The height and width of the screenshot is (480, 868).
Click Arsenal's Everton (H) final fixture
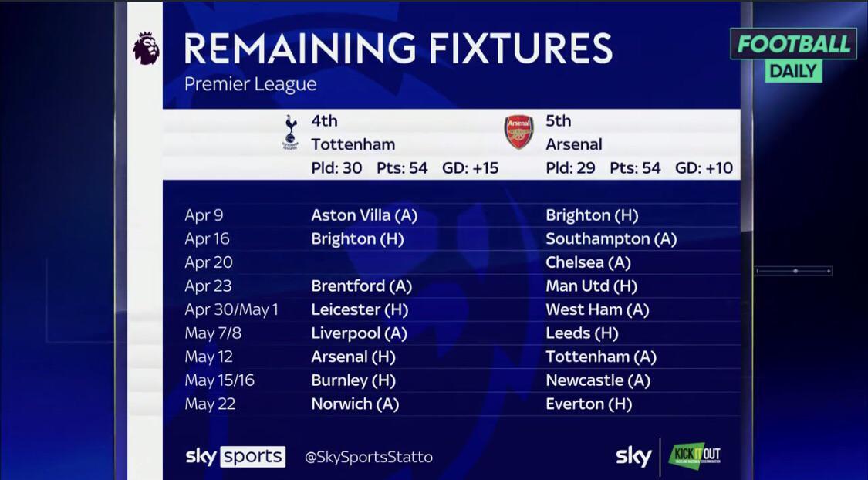[588, 404]
